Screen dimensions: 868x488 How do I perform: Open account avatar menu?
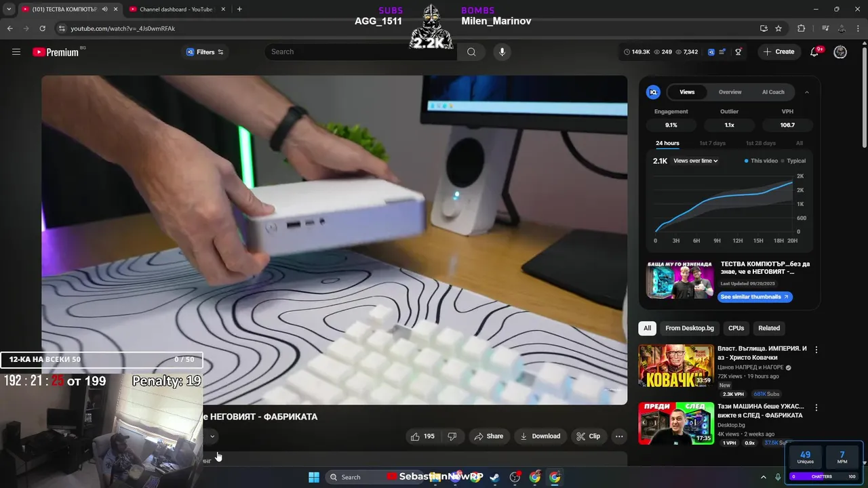click(x=840, y=52)
